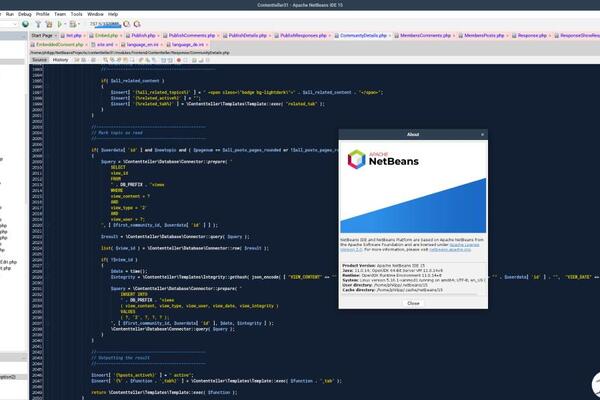Switch to the Init.php tab
The width and height of the screenshot is (600, 400).
[74, 36]
